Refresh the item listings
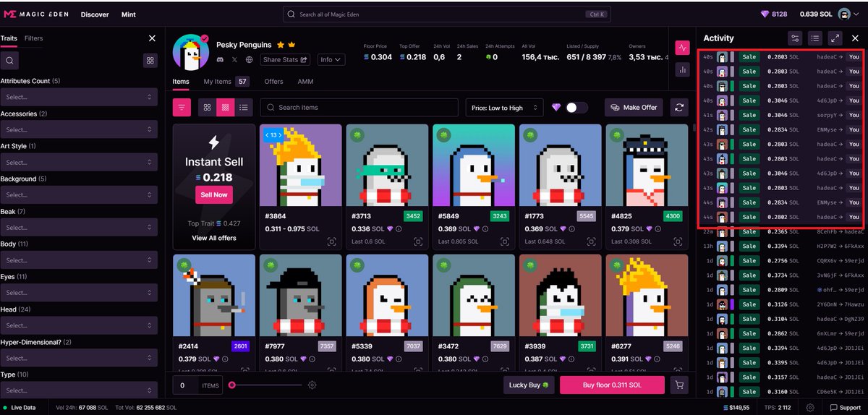Viewport: 868px width, 415px height. tap(679, 107)
